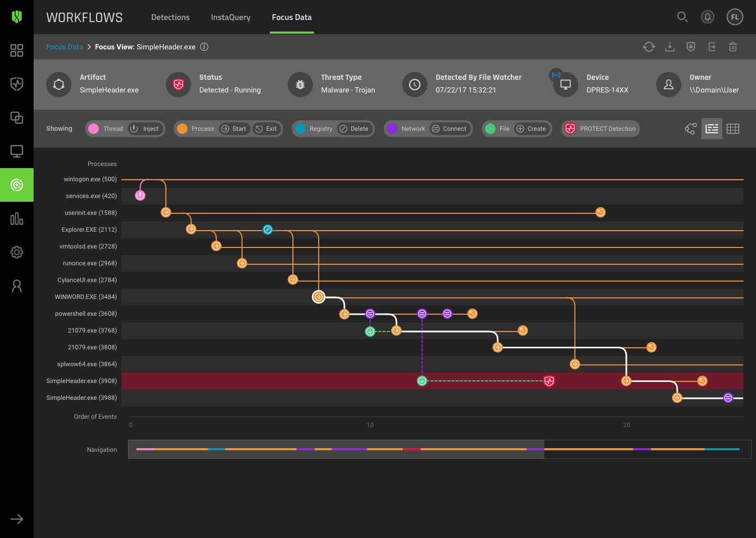The image size is (756, 538).
Task: Click the trash delete icon
Action: point(733,47)
